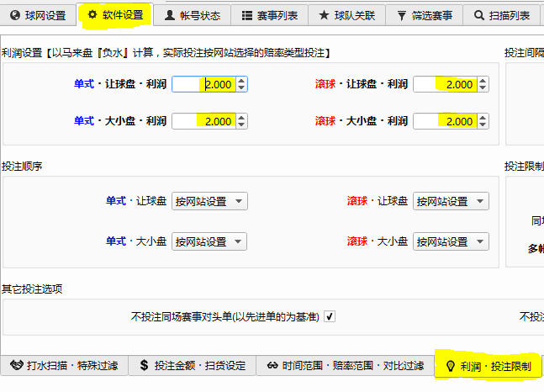Open the 滚球·大小盘 order dropdown

tap(451, 241)
